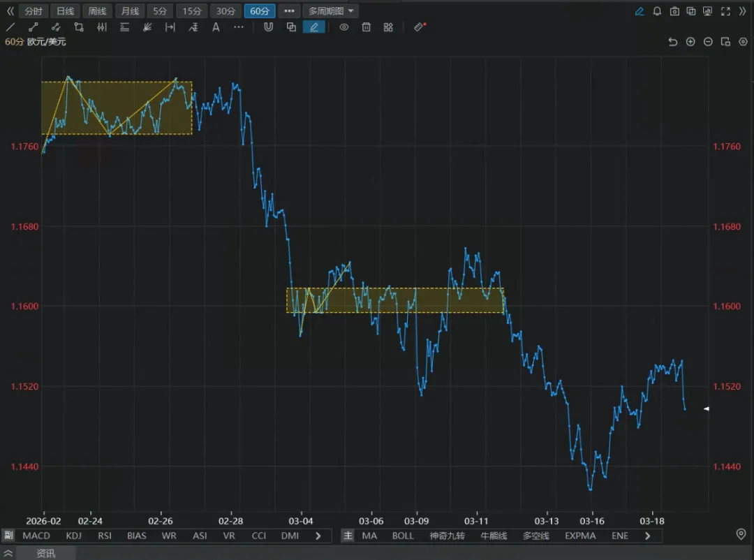Toggle drawings visibility eye icon
Screen dimensions: 754x560
coord(343,27)
